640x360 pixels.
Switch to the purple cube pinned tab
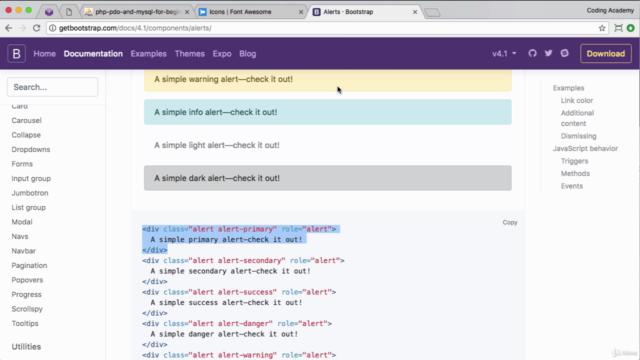(x=49, y=12)
